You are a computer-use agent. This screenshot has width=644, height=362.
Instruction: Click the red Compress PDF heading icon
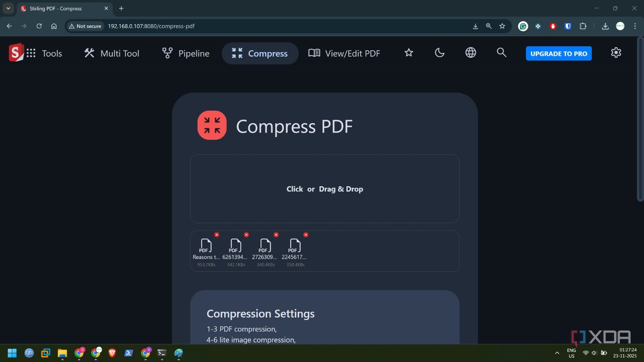tap(212, 125)
